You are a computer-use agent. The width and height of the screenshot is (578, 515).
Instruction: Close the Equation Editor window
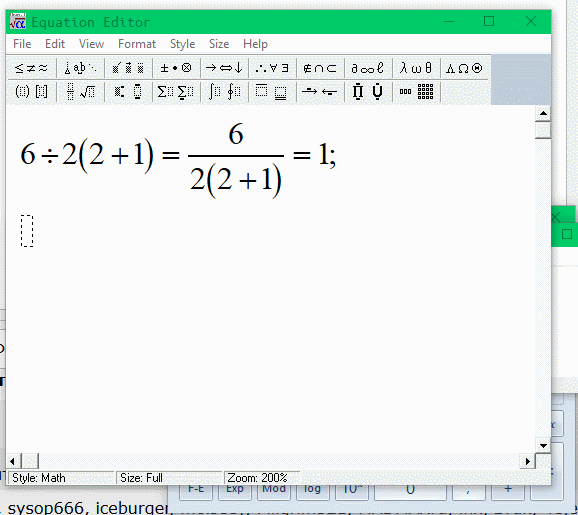pyautogui.click(x=531, y=21)
